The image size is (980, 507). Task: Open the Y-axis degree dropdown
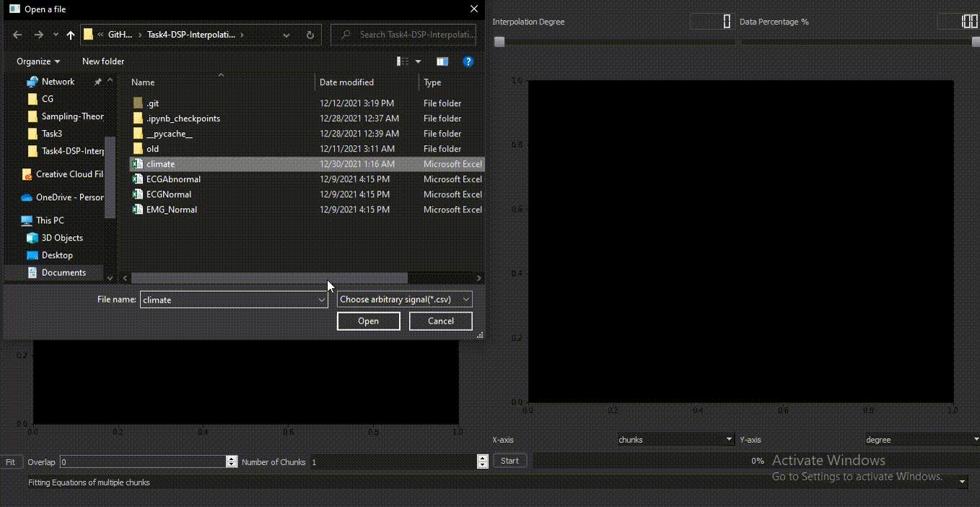click(x=922, y=439)
